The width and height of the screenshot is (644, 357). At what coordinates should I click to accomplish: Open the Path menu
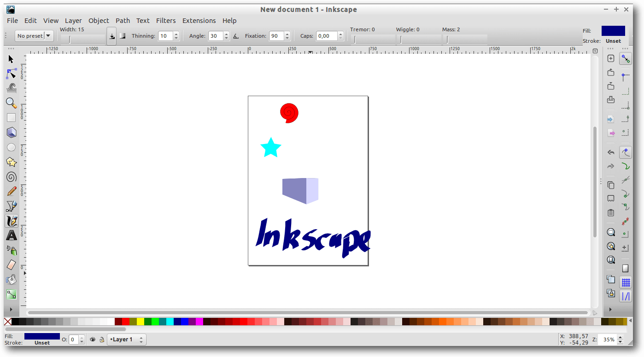123,21
